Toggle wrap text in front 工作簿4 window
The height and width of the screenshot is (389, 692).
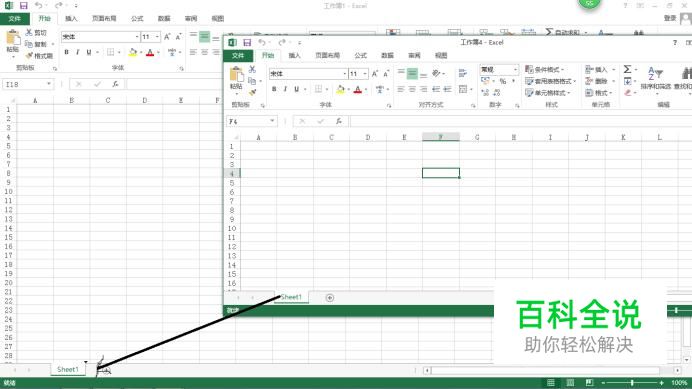tap(463, 73)
